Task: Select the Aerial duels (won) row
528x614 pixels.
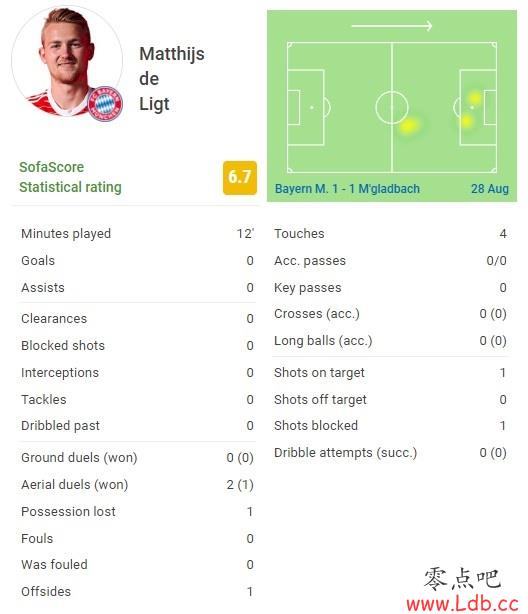Action: click(x=137, y=484)
